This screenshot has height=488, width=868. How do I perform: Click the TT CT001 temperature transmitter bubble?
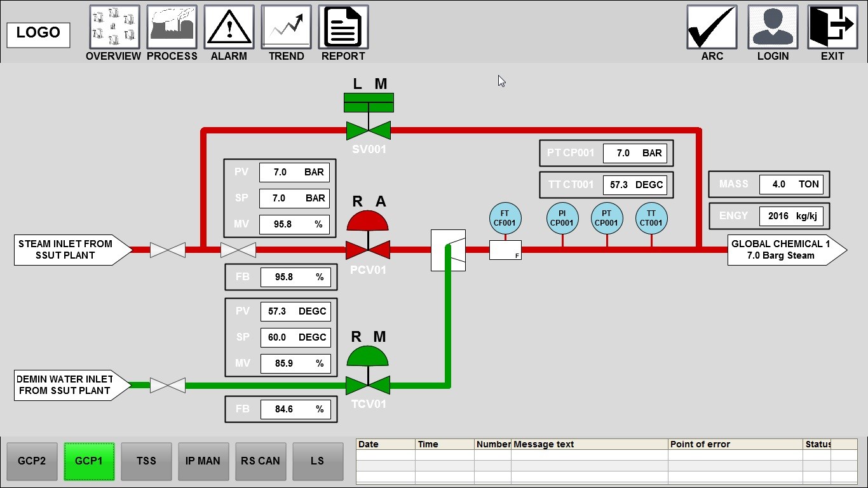coord(651,219)
